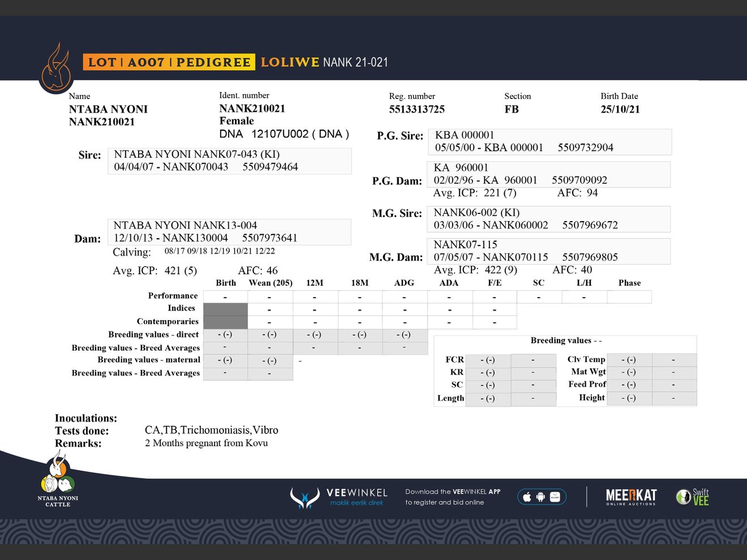Click the LOT A007 PEDIGREE banner
Viewport: 747px width, 560px height.
[x=169, y=62]
